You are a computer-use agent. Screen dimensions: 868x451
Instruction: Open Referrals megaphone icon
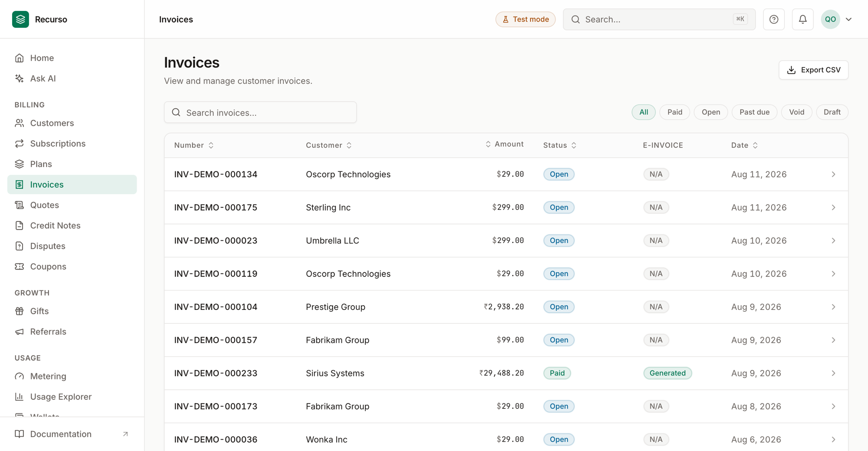pyautogui.click(x=19, y=331)
